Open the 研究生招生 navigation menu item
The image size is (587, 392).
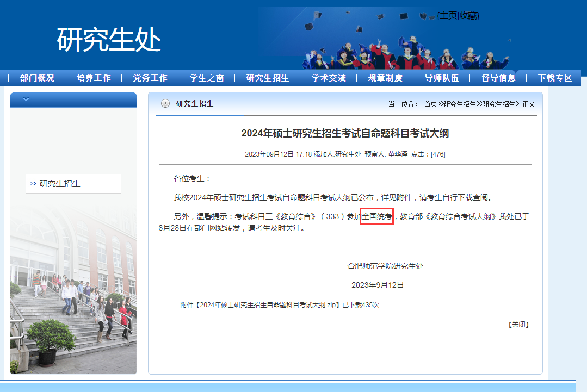268,78
